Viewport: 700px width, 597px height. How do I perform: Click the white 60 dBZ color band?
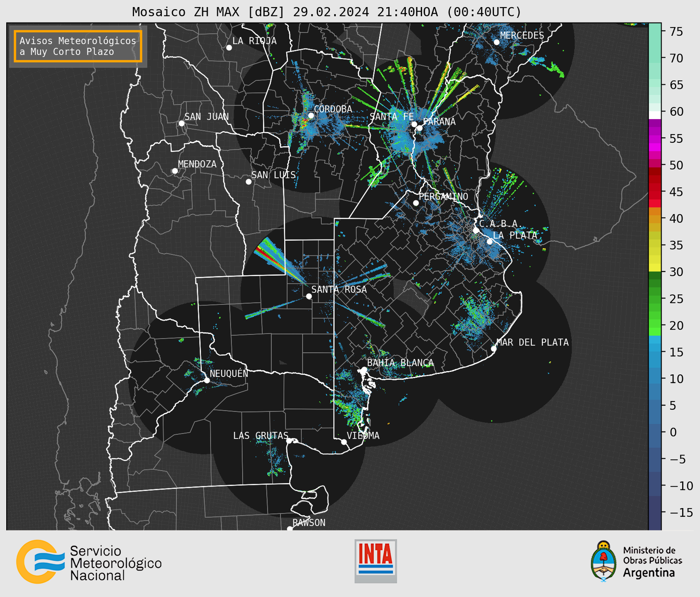tap(654, 115)
